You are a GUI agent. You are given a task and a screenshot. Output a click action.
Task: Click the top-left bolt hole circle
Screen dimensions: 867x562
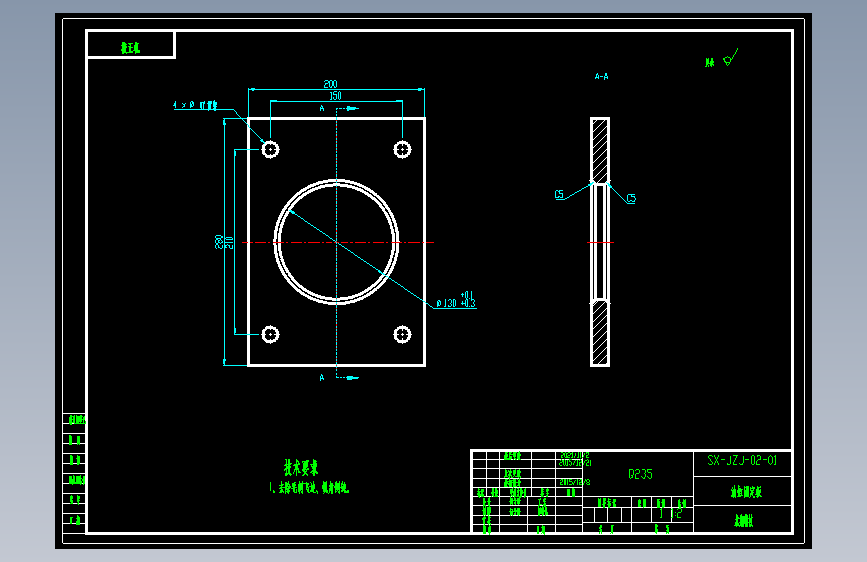coord(270,149)
